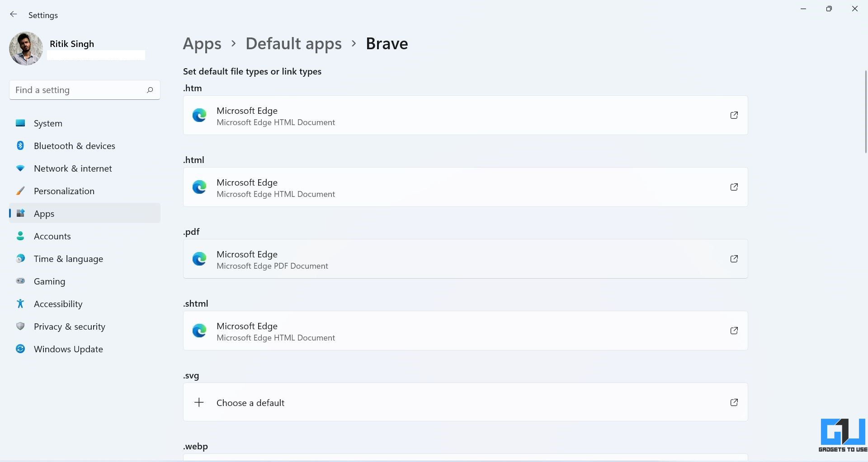
Task: Click the search magnifier icon in Find a setting
Action: (x=150, y=90)
